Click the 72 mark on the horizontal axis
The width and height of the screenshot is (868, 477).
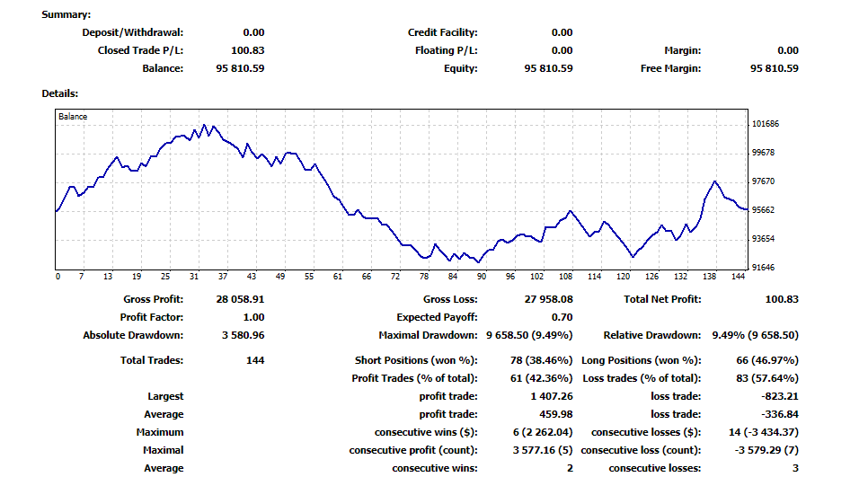pyautogui.click(x=395, y=277)
